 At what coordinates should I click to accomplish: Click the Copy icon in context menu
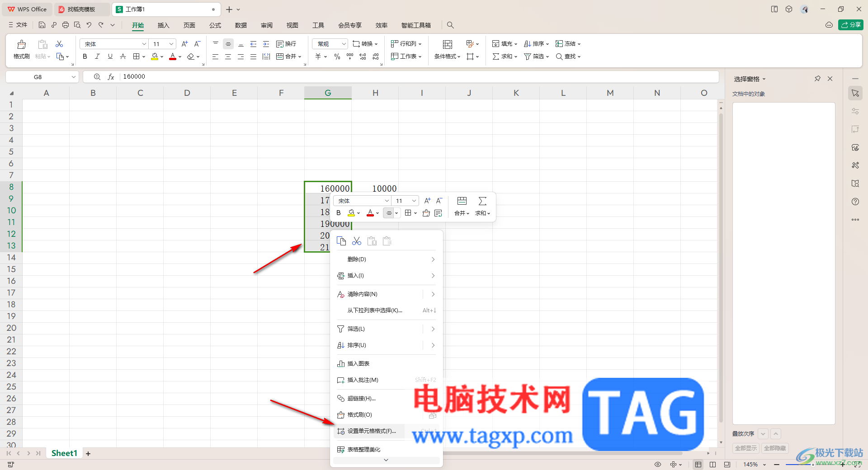tap(341, 241)
